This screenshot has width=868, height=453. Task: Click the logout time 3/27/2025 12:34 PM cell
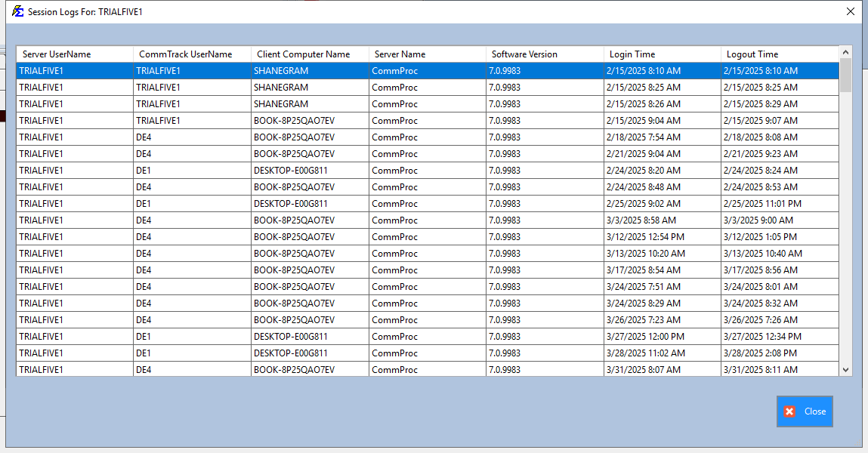click(761, 337)
